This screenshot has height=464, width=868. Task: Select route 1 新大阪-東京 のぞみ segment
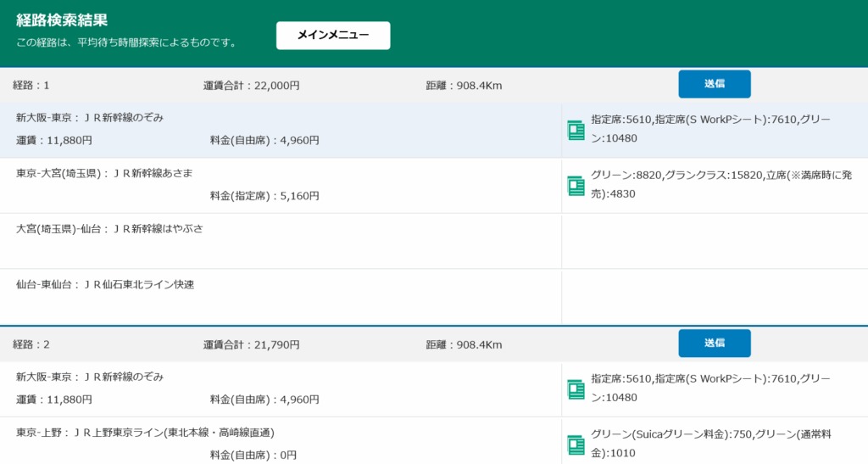(90, 117)
